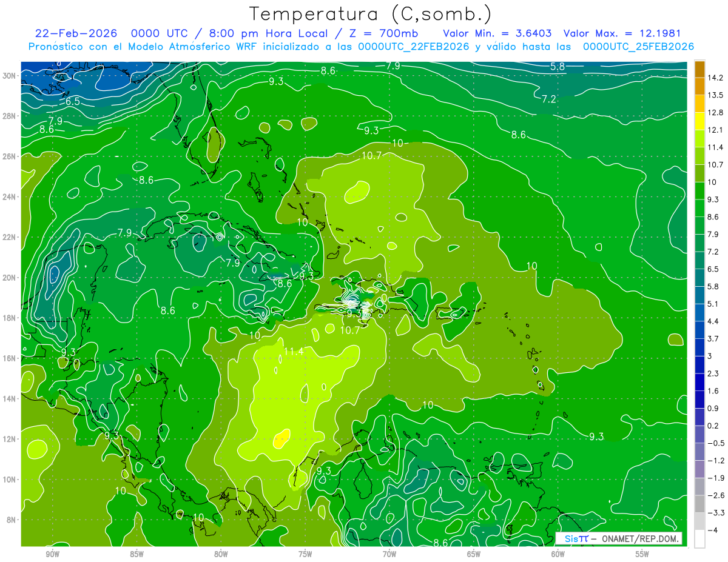
Task: Click the 7.2 contour label on the map
Action: [x=548, y=99]
